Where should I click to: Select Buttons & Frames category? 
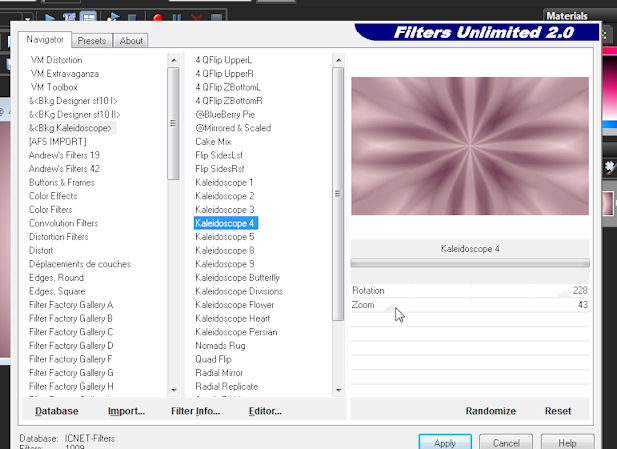point(62,182)
